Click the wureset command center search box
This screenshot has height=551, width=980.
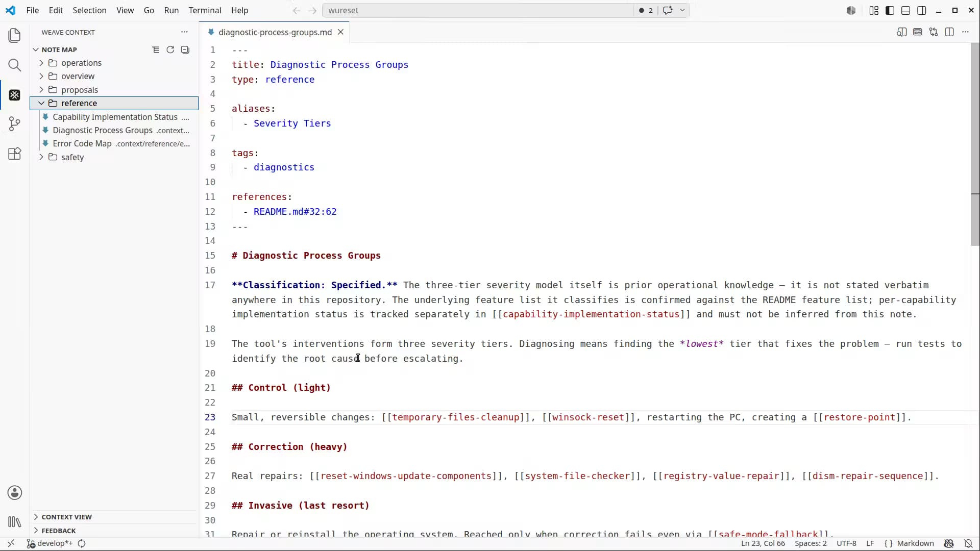[x=478, y=10]
